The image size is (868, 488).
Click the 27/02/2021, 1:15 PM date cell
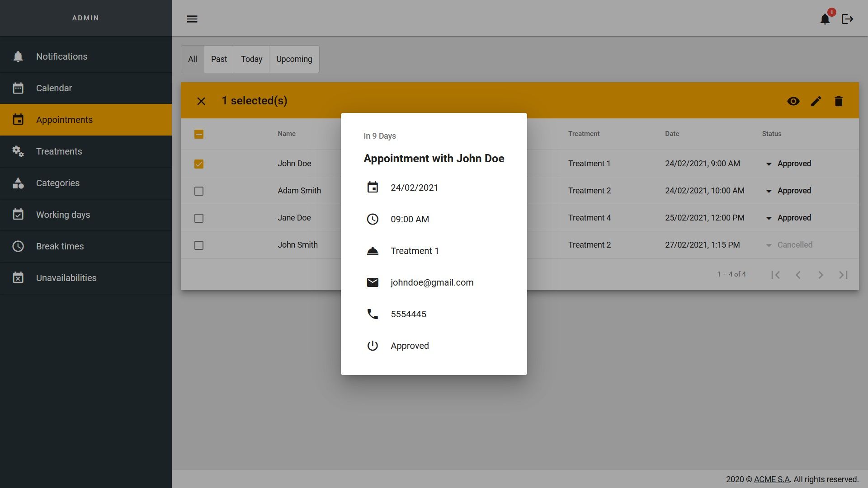point(702,245)
